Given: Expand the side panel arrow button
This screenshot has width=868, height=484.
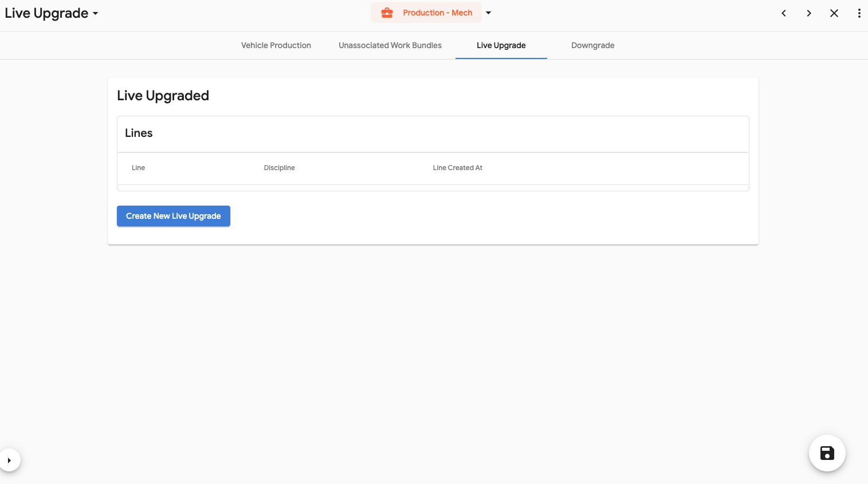Looking at the screenshot, I should 9,460.
